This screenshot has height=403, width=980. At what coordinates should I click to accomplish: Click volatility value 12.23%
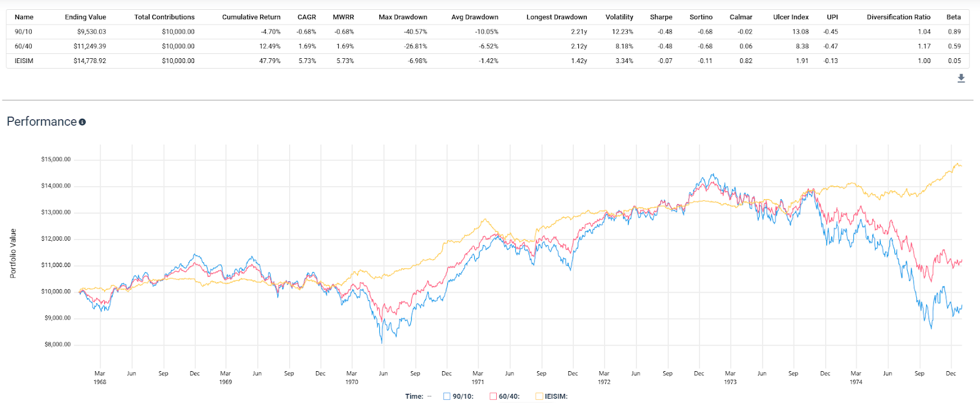click(622, 32)
